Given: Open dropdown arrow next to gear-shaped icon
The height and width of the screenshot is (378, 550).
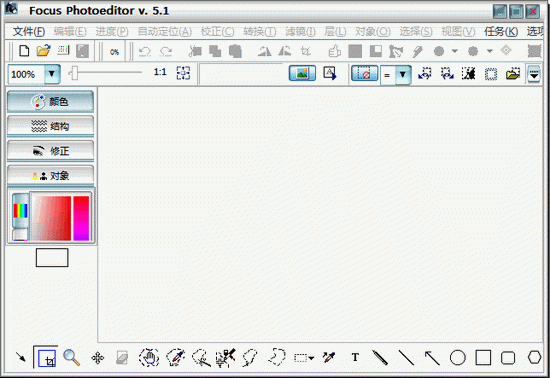Looking at the screenshot, I should (x=490, y=51).
